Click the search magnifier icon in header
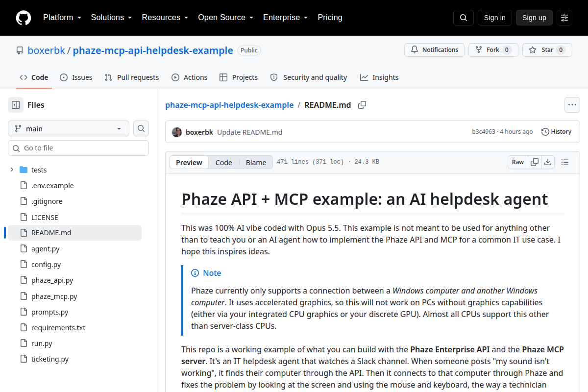 pos(464,18)
